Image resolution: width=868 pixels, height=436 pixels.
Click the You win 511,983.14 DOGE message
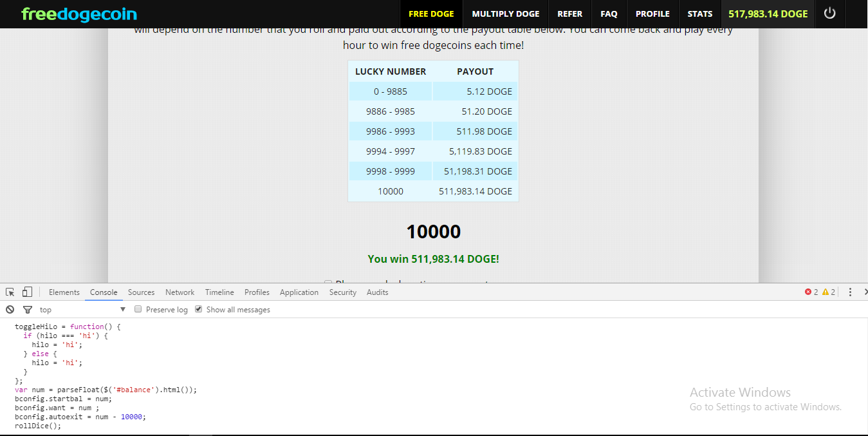click(434, 259)
